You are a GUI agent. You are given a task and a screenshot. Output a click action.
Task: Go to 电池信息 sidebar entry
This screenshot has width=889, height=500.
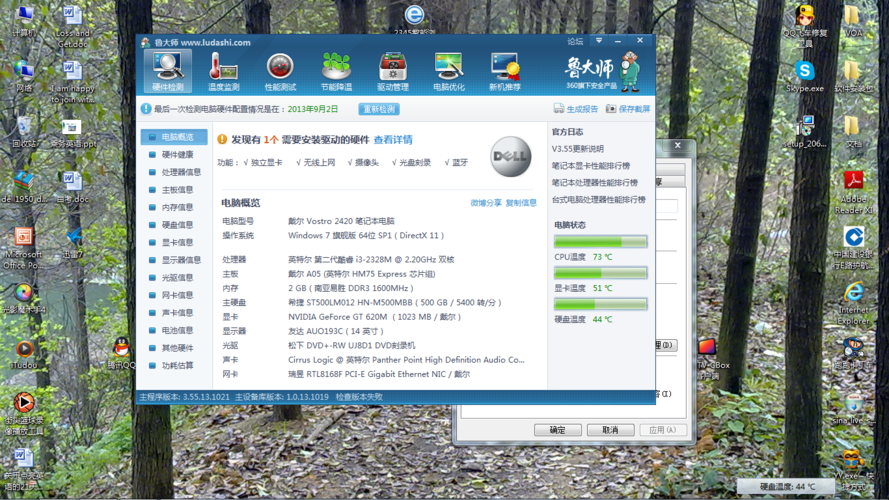click(x=178, y=330)
